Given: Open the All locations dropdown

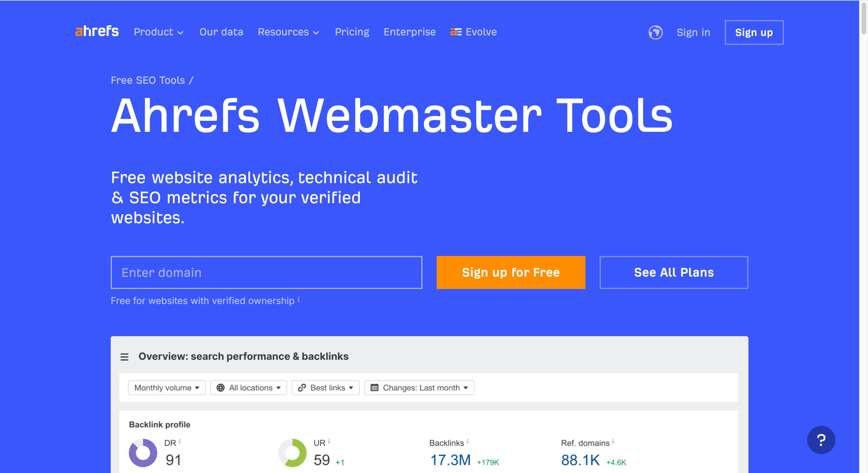Looking at the screenshot, I should (248, 387).
